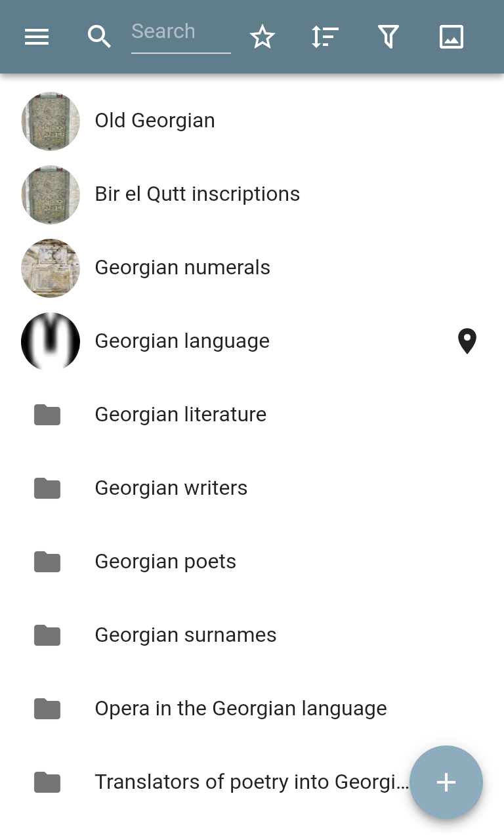Open the Georgian language article
The height and width of the screenshot is (840, 504).
182,341
